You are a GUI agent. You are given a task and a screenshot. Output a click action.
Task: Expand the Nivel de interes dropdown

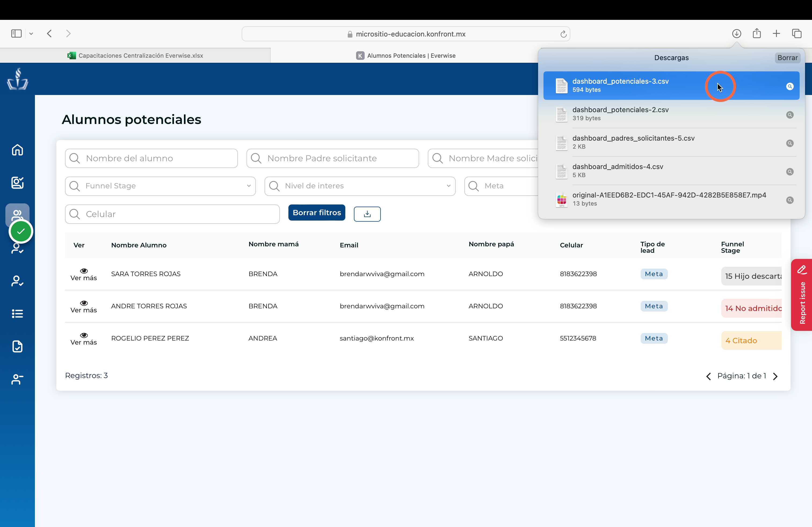pos(360,186)
